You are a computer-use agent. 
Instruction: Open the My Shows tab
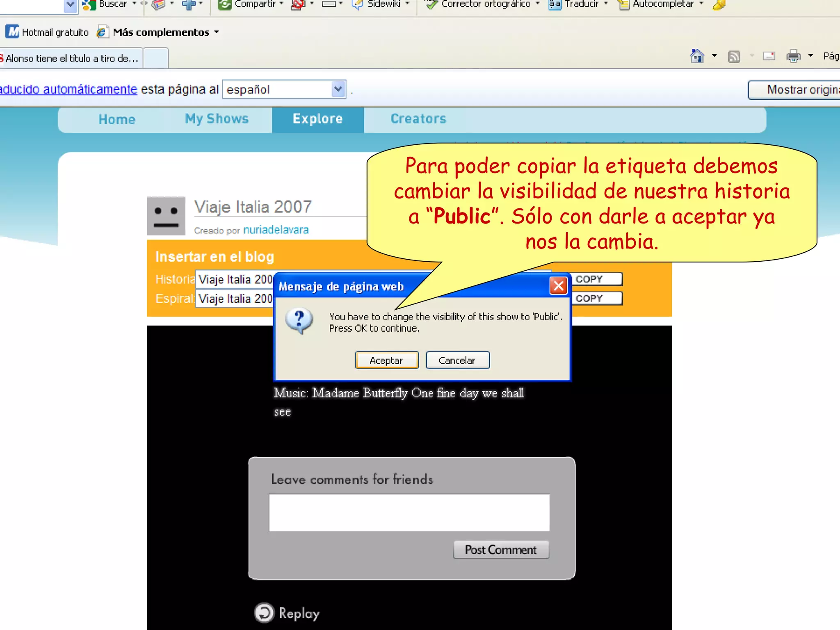click(217, 119)
